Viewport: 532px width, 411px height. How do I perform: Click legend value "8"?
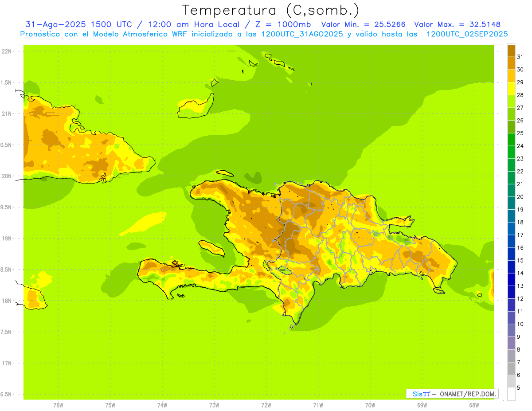click(519, 350)
